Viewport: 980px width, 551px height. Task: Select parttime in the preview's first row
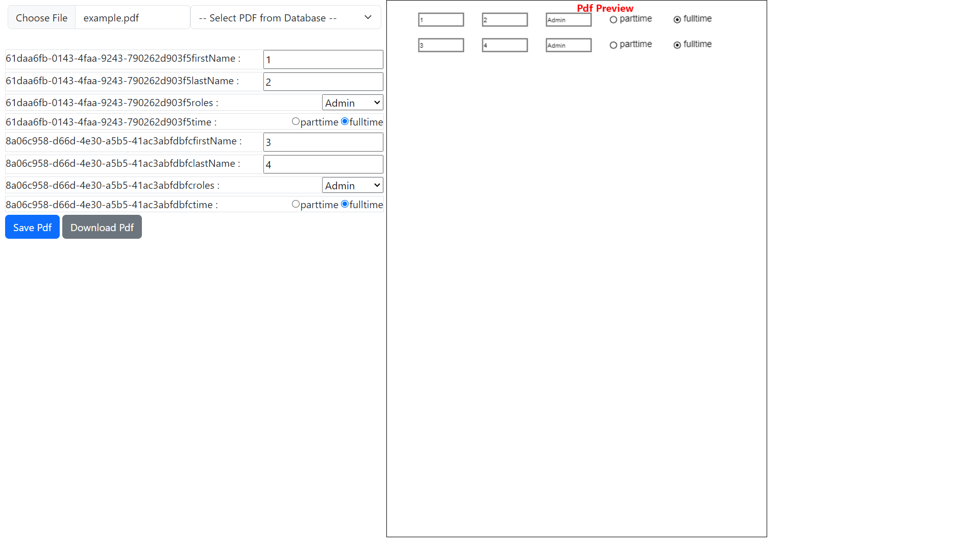tap(613, 19)
